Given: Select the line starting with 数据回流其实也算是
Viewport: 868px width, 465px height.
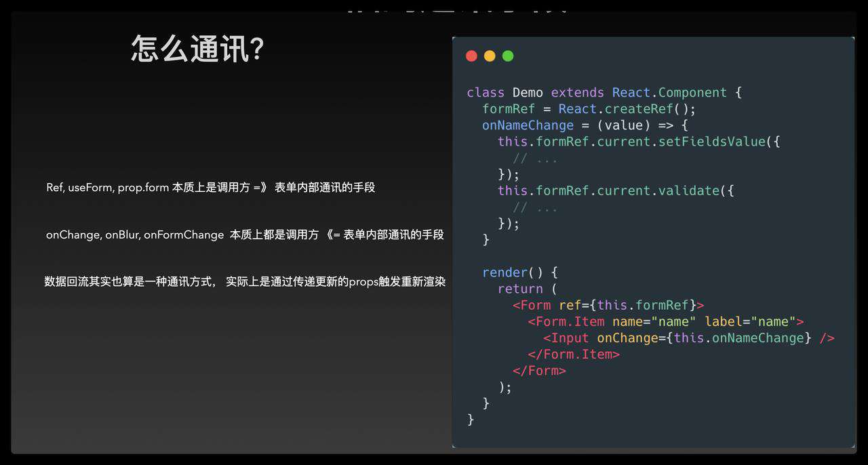Looking at the screenshot, I should click(x=245, y=281).
